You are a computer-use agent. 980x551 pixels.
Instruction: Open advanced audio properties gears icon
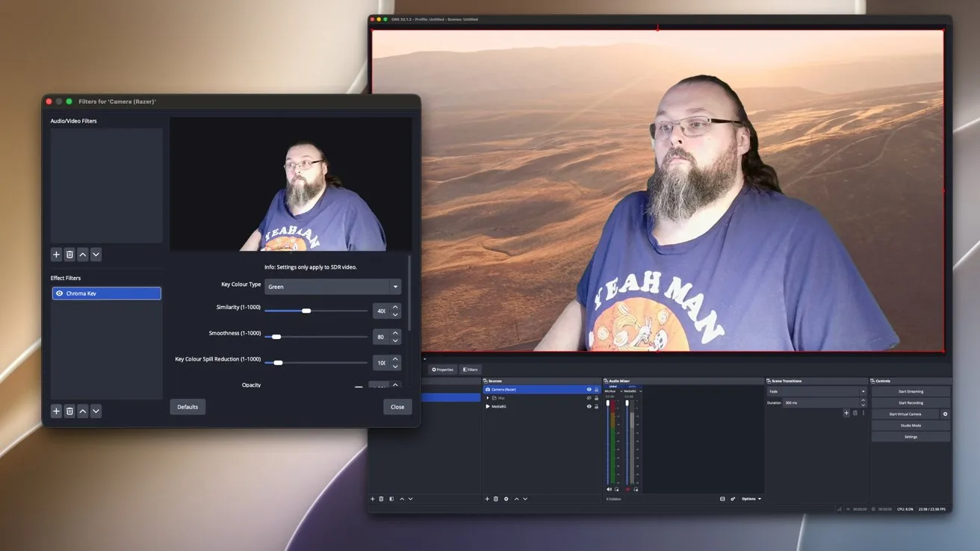pyautogui.click(x=733, y=499)
